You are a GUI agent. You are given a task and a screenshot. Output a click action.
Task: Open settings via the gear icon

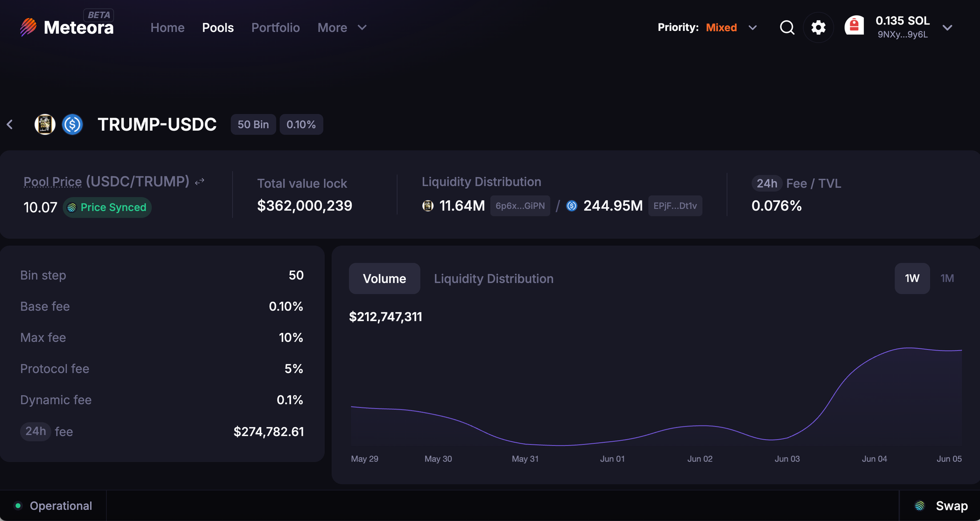coord(818,27)
